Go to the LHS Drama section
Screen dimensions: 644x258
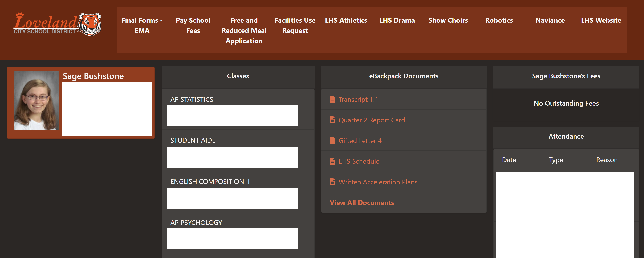tap(397, 20)
